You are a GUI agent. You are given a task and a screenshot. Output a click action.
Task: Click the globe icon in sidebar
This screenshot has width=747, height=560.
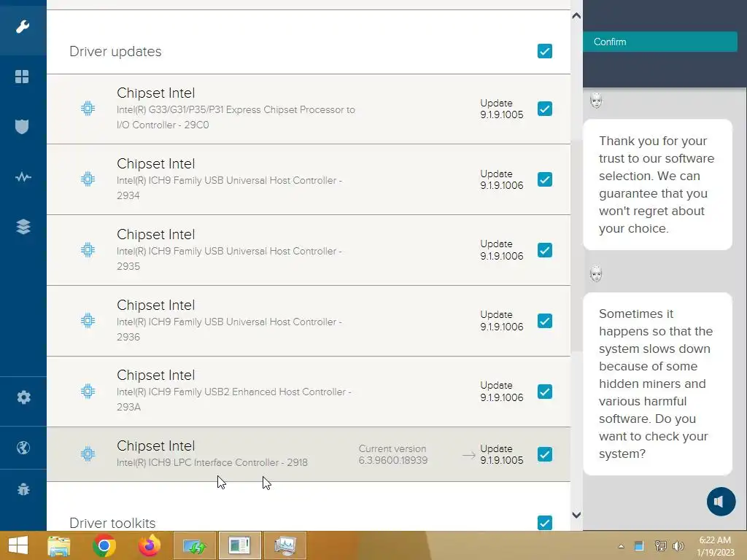click(23, 448)
